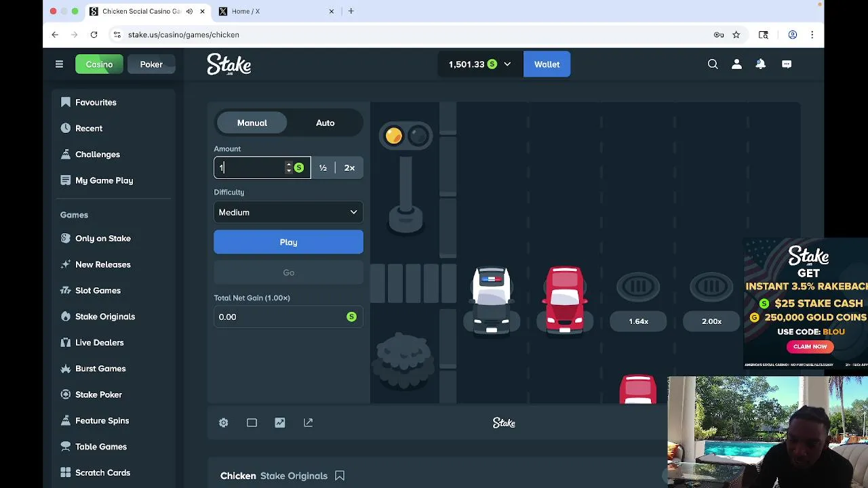Open Challenges in the sidebar
Image resolution: width=868 pixels, height=488 pixels.
pos(97,155)
